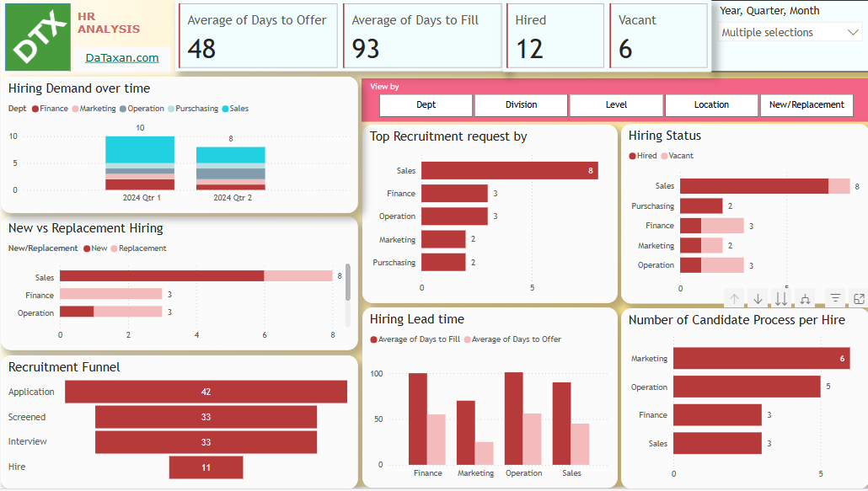
Task: Select the 2024 Qtr 1 stacked column
Action: (x=140, y=163)
